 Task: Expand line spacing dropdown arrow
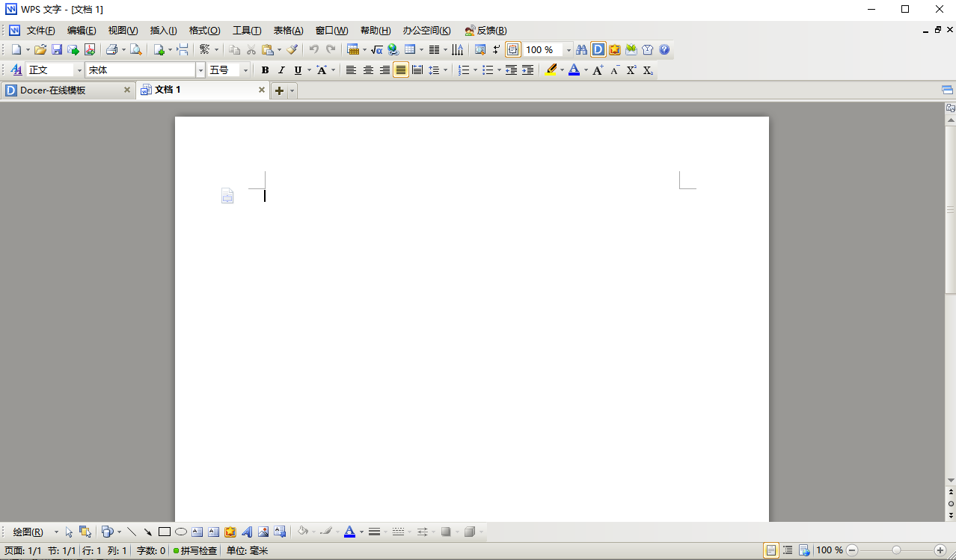click(445, 70)
